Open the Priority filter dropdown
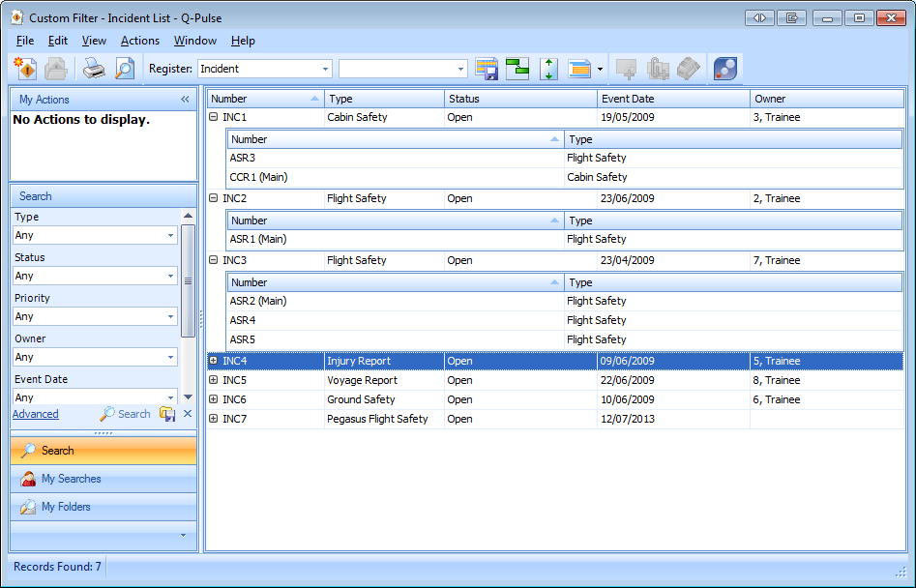 pos(170,316)
